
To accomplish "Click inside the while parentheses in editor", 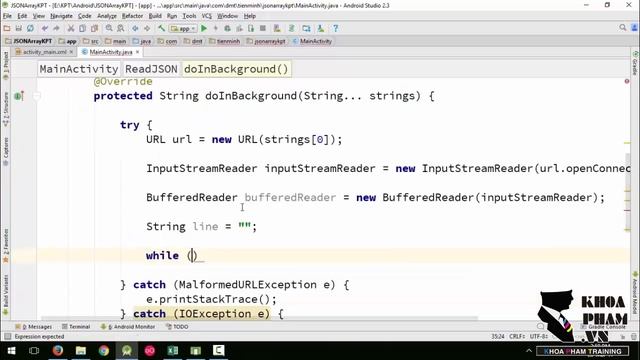I will point(192,256).
